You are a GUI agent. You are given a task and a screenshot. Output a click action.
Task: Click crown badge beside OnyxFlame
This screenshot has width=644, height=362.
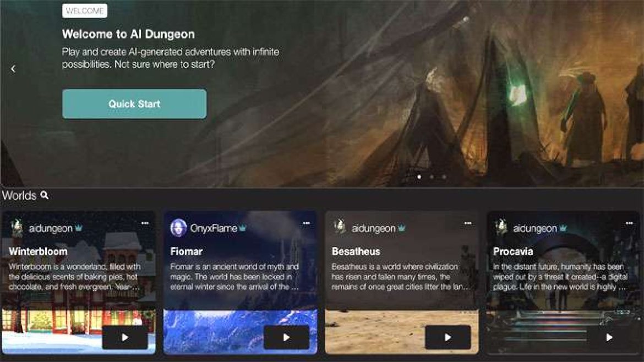(242, 228)
